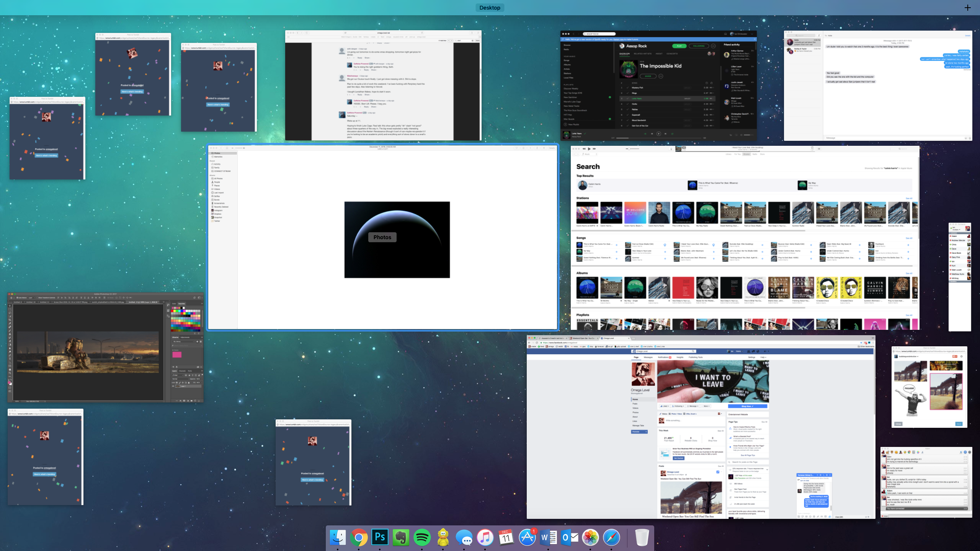Click the Microsoft Word Dock icon
Screen dimensions: 980x551
(548, 538)
